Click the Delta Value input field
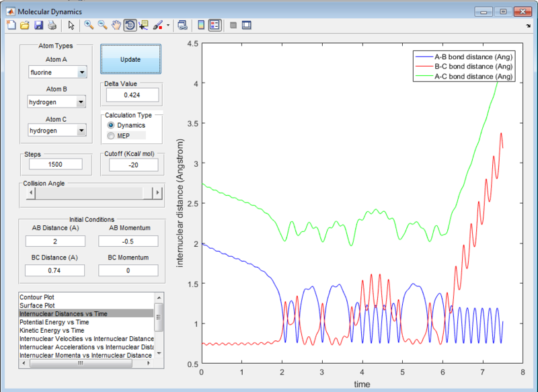 [x=132, y=95]
